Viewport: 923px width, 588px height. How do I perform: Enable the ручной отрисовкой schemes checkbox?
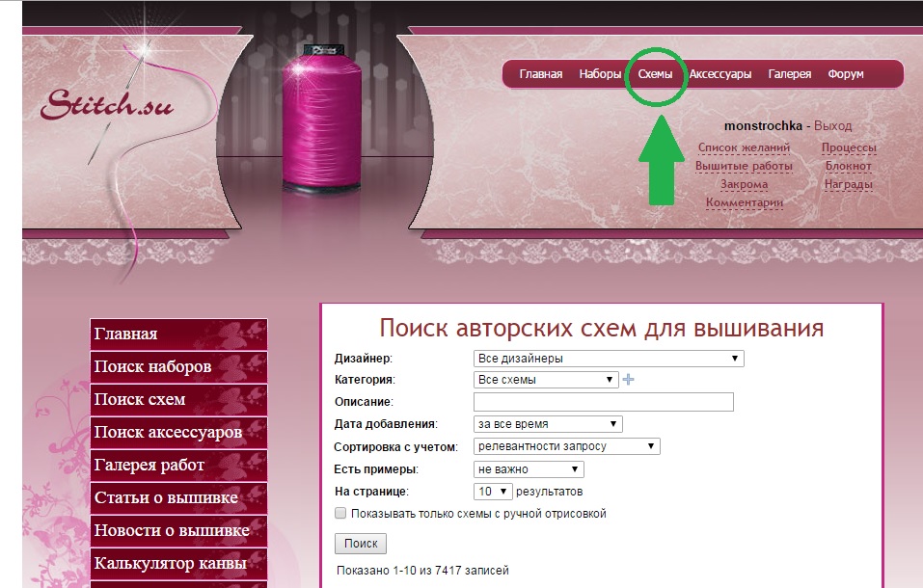(339, 514)
